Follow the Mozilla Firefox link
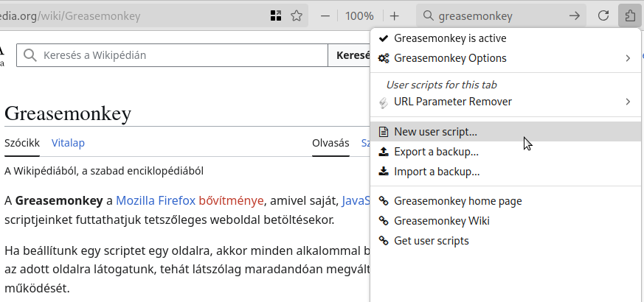 156,200
